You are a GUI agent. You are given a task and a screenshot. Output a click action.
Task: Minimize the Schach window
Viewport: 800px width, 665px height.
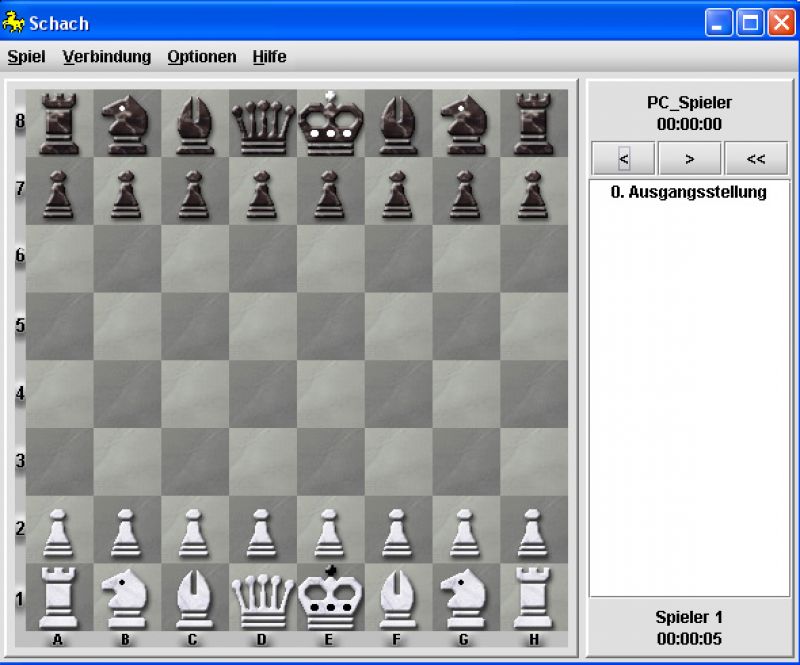tap(718, 23)
